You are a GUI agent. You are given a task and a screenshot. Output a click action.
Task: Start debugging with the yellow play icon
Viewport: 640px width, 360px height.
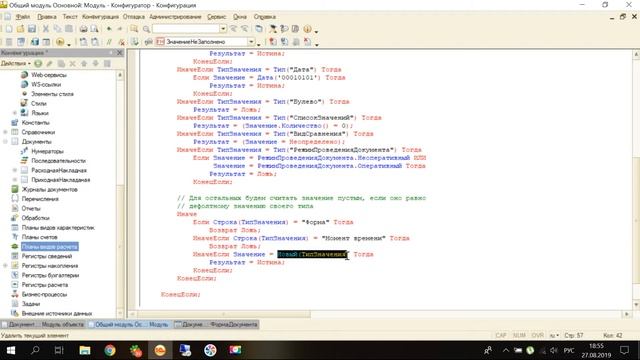tap(60, 42)
